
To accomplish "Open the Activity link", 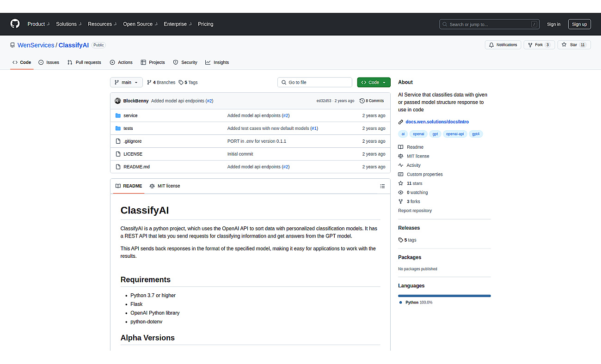I will click(x=410, y=165).
